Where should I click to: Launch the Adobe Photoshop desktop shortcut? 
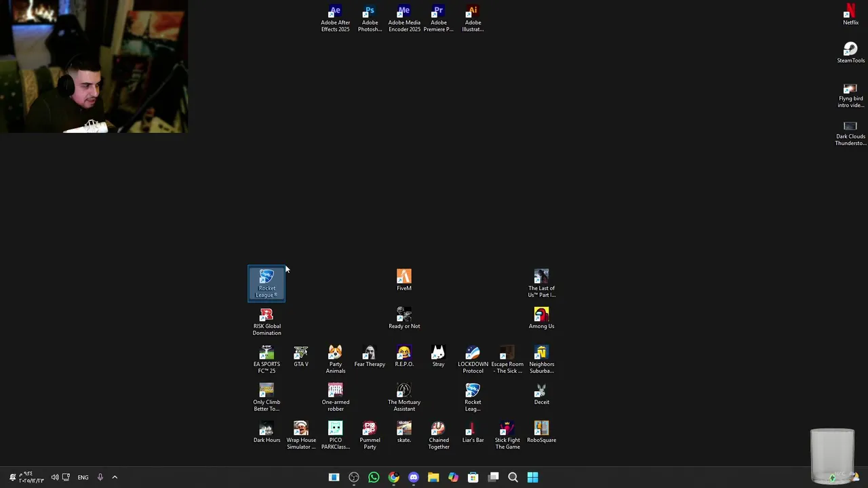click(370, 19)
